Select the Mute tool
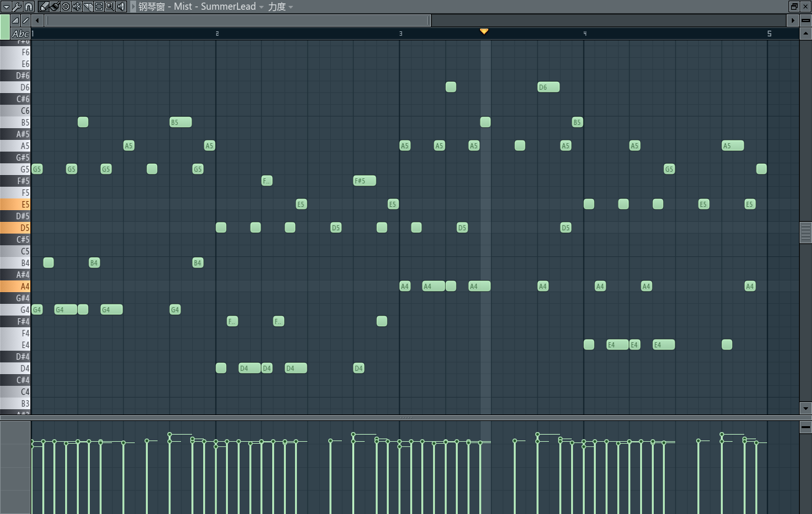Viewport: 812px width, 514px height. pyautogui.click(x=77, y=7)
